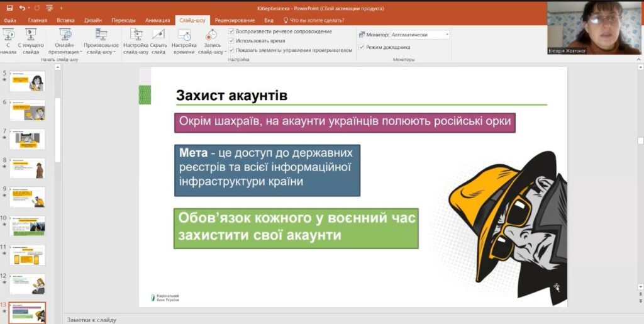Disable Режим докладчика checkbox
Screen dimensions: 644x324
pyautogui.click(x=362, y=47)
